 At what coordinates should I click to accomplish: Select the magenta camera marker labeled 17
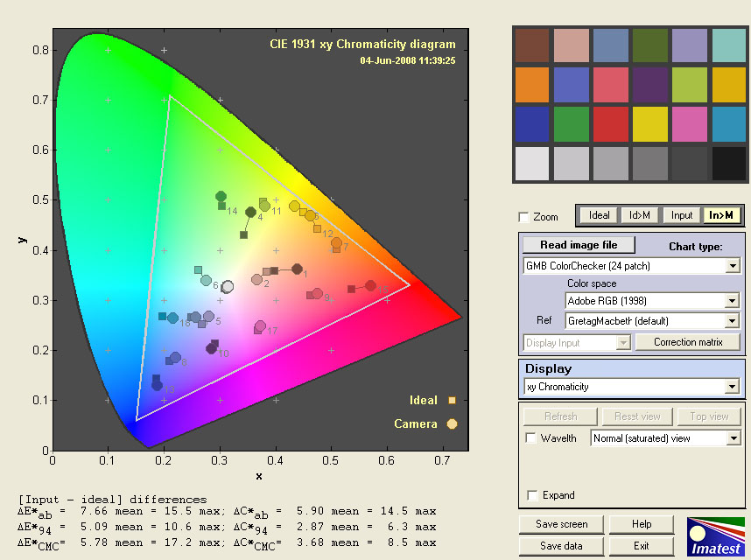[260, 326]
